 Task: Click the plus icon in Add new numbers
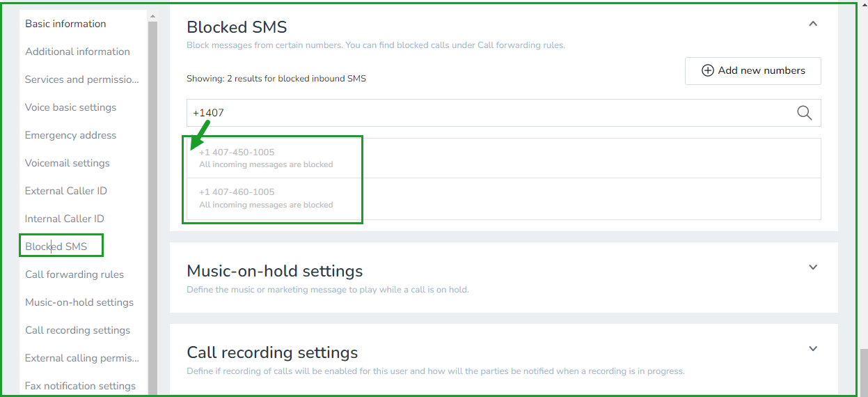coord(707,70)
